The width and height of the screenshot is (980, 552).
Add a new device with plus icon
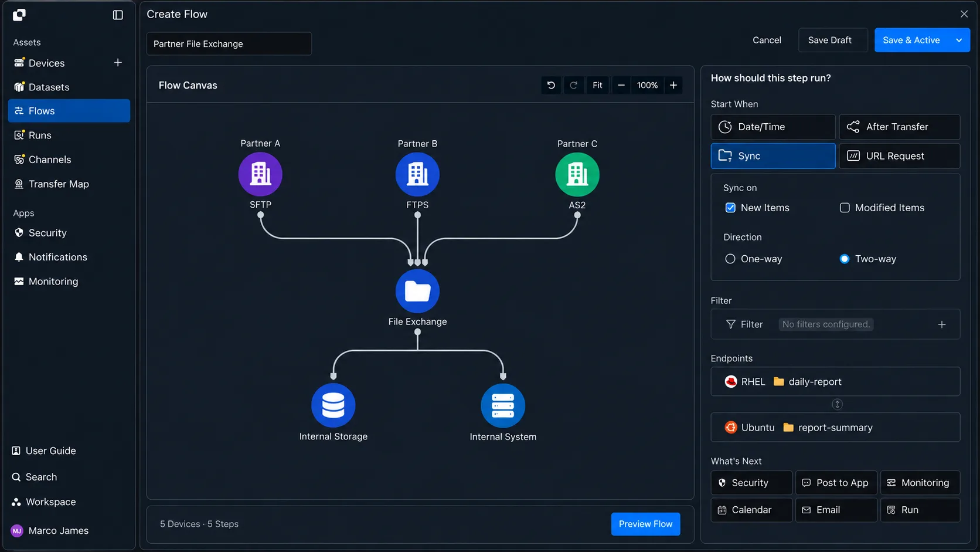point(118,62)
